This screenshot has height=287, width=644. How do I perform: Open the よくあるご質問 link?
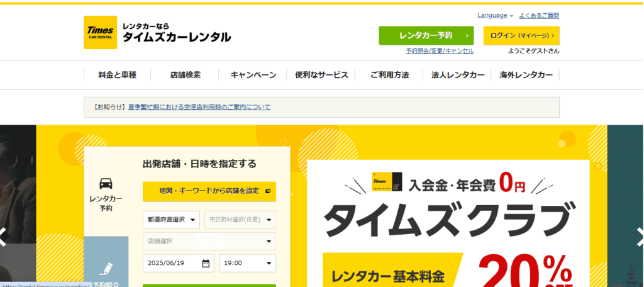(x=539, y=16)
